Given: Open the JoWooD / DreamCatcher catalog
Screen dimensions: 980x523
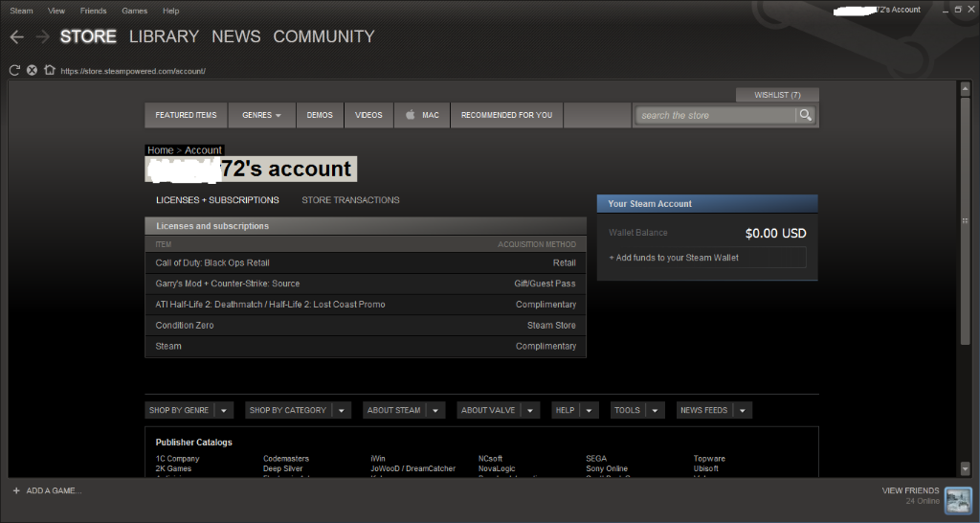Looking at the screenshot, I should [x=413, y=468].
